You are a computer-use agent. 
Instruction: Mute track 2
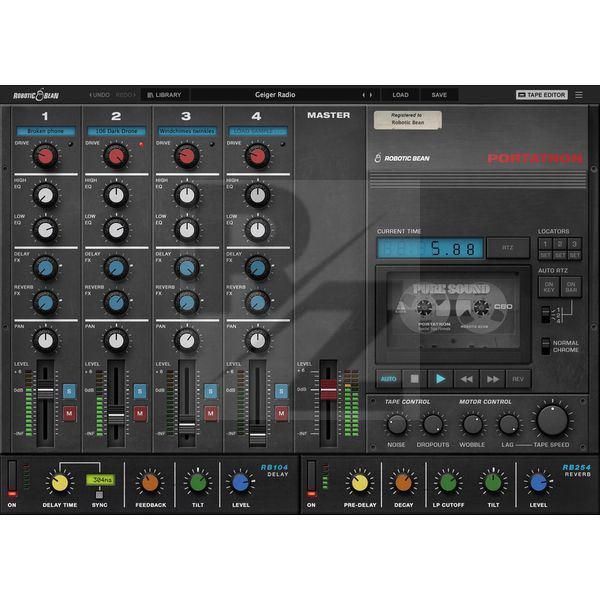(x=140, y=414)
